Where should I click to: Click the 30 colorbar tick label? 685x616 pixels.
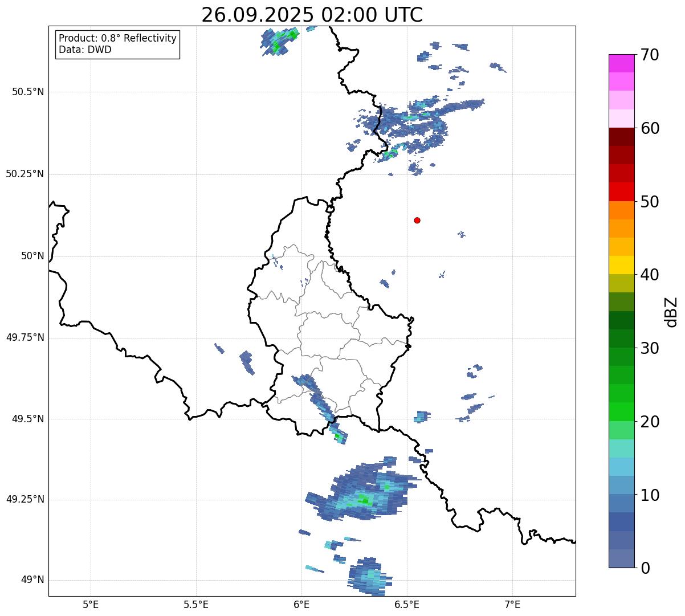pyautogui.click(x=650, y=348)
